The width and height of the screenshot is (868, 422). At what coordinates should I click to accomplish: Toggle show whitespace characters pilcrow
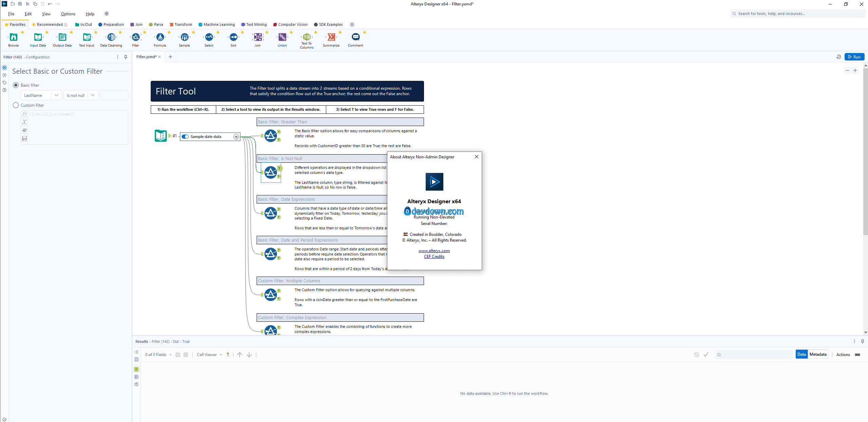228,355
